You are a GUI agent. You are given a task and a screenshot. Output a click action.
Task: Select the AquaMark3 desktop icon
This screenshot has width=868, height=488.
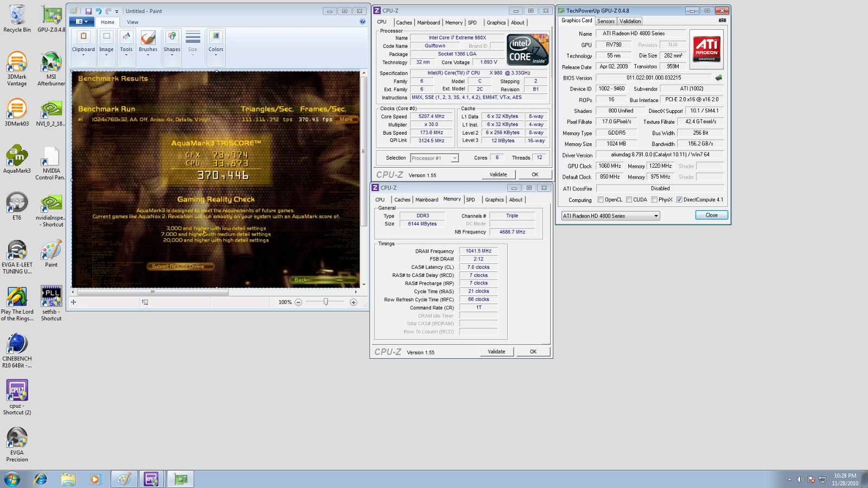[x=17, y=160]
